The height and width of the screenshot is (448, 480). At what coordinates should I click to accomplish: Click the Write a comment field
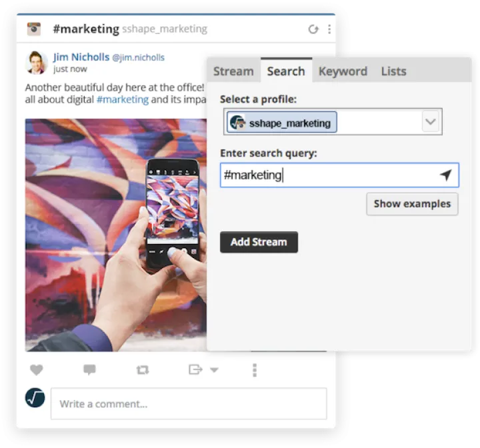189,404
